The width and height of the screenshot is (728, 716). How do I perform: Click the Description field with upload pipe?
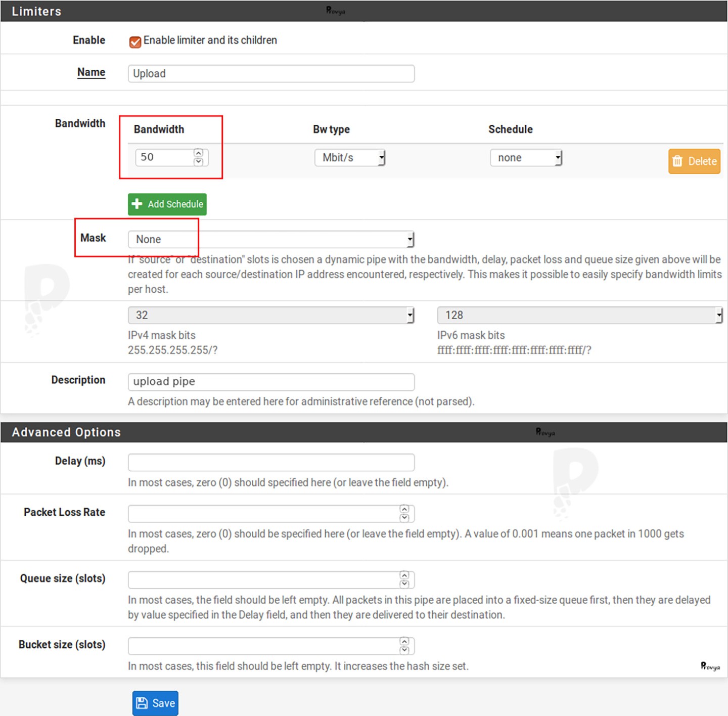[270, 382]
